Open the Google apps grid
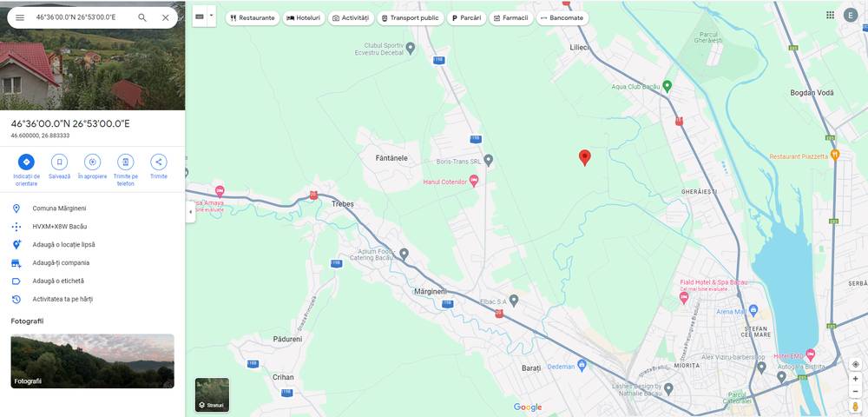The height and width of the screenshot is (417, 868). click(x=831, y=15)
